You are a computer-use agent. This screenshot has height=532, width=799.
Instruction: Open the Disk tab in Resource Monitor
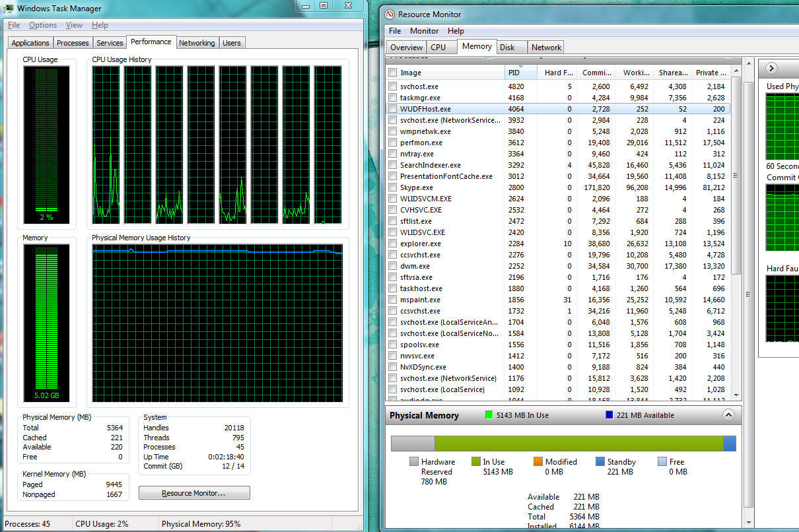507,47
